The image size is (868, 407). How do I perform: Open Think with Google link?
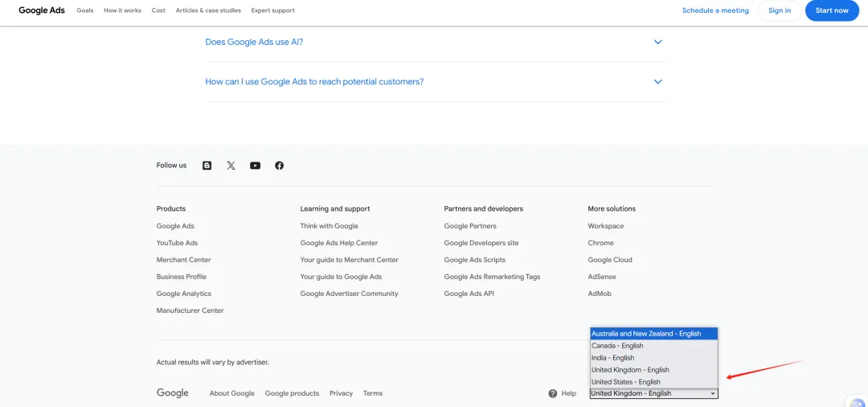(x=330, y=226)
